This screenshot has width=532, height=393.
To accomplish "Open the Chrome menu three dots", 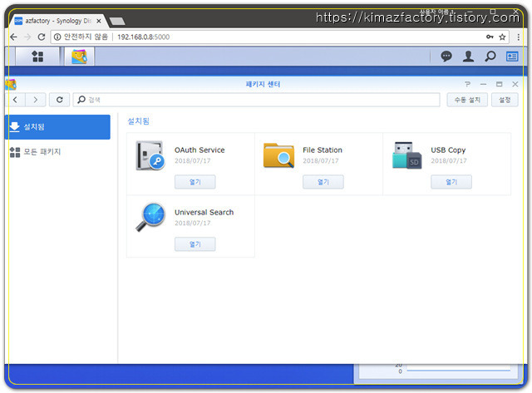I will tap(518, 37).
